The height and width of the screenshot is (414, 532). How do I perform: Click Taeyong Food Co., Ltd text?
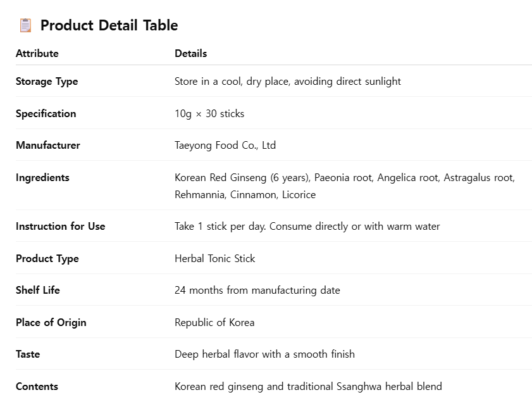[x=225, y=145]
